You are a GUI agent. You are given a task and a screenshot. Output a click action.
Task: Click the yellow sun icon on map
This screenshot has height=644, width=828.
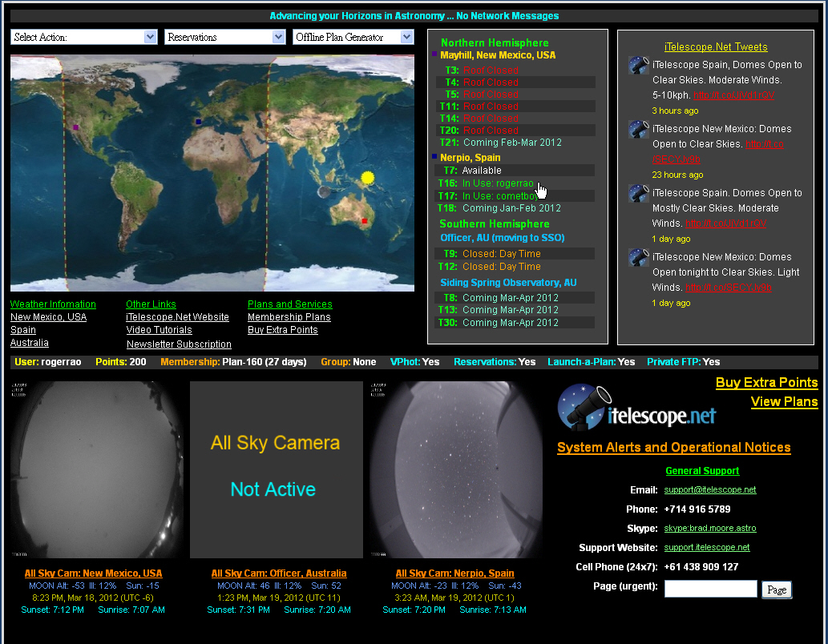368,178
